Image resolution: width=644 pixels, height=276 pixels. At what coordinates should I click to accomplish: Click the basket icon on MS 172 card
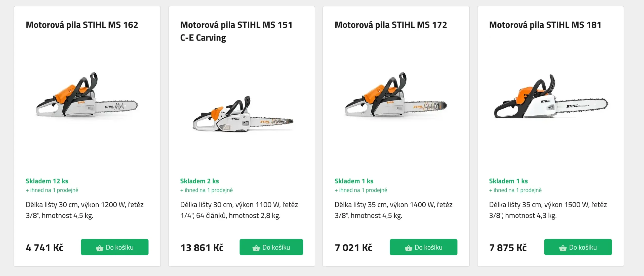click(409, 247)
